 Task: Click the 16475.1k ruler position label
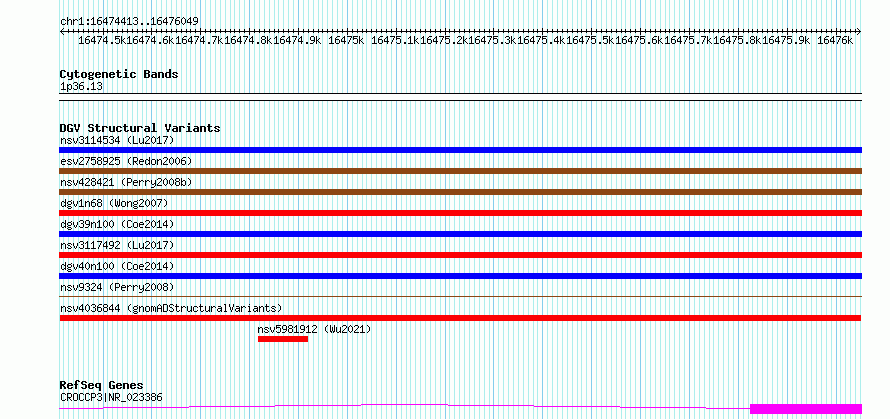tap(395, 40)
